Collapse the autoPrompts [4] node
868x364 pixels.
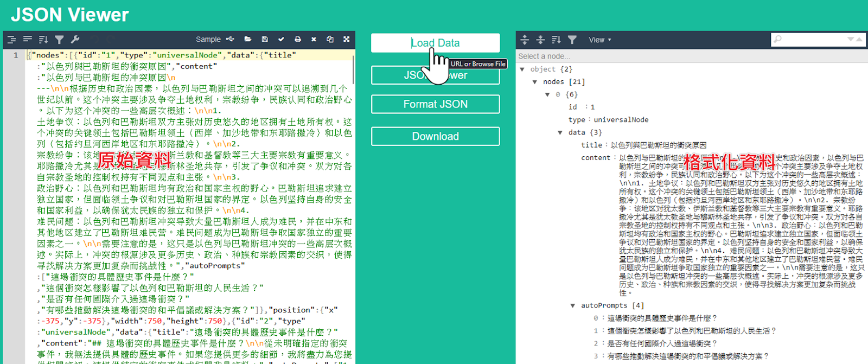[572, 305]
